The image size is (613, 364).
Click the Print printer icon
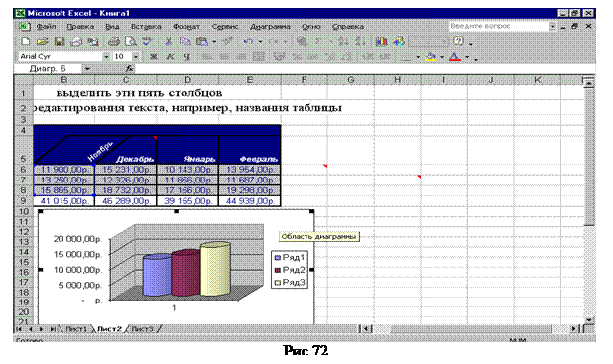click(x=114, y=41)
